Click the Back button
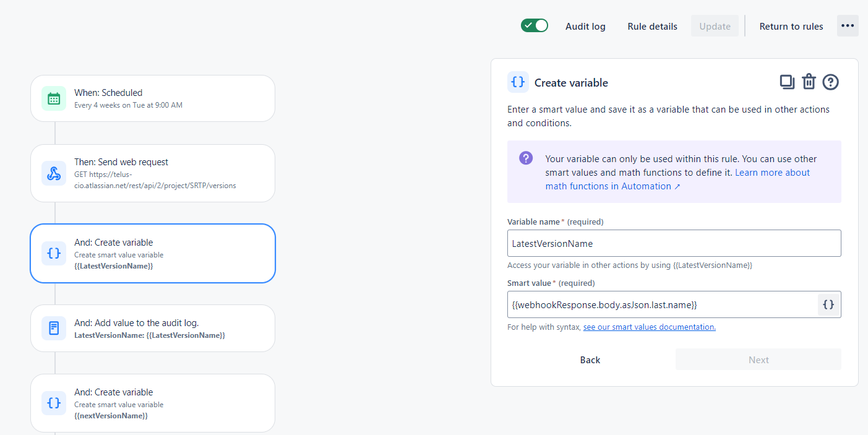Image resolution: width=868 pixels, height=435 pixels. (590, 360)
